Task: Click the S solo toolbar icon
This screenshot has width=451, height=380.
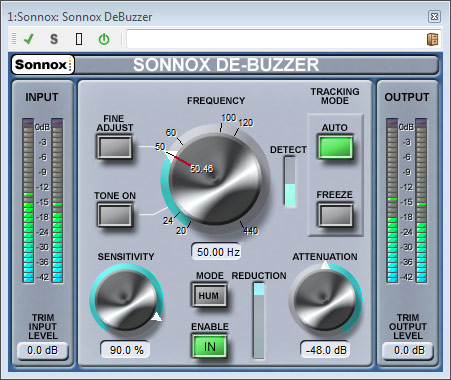Action: [x=54, y=39]
